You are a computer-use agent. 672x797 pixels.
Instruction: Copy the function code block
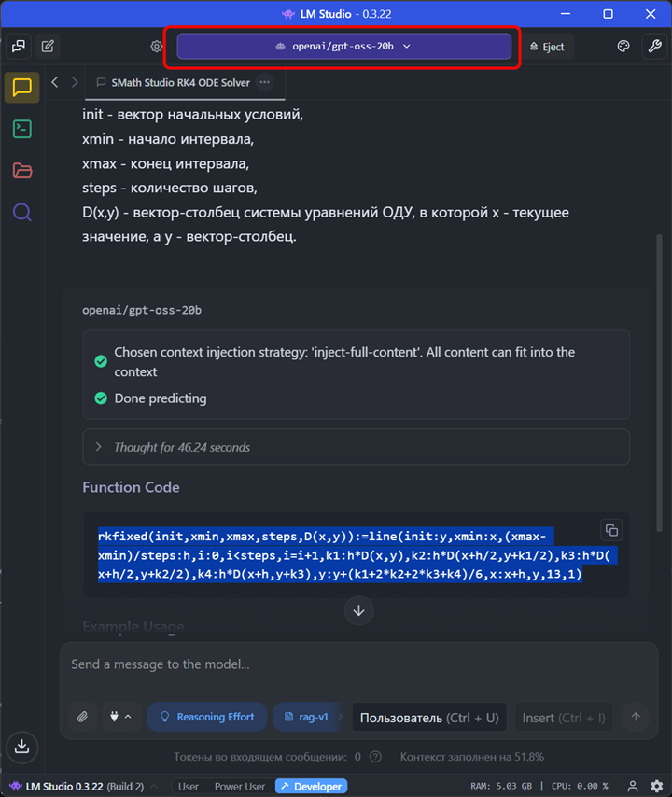[611, 530]
